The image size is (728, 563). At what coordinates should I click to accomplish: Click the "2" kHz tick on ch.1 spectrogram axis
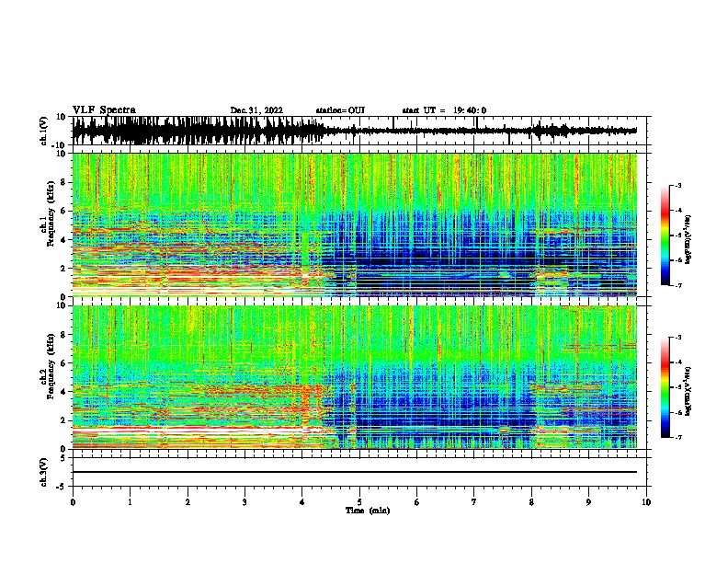(x=64, y=268)
